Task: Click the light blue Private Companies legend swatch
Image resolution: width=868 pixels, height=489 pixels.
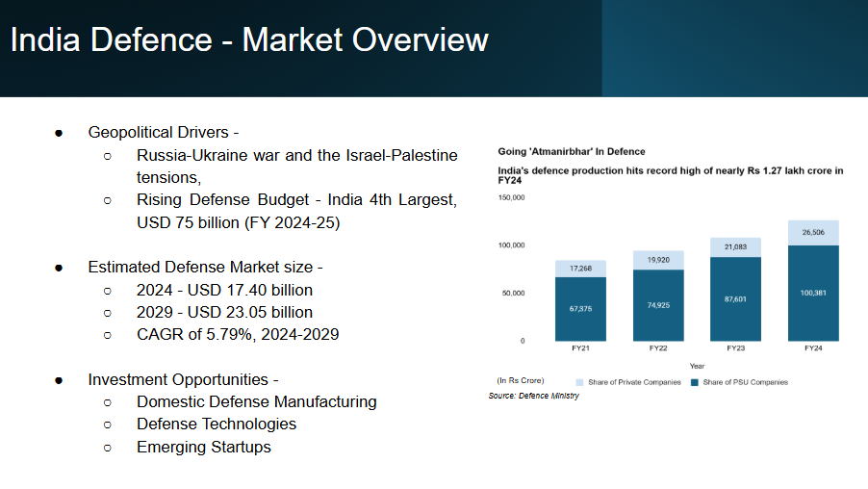Action: tap(579, 383)
